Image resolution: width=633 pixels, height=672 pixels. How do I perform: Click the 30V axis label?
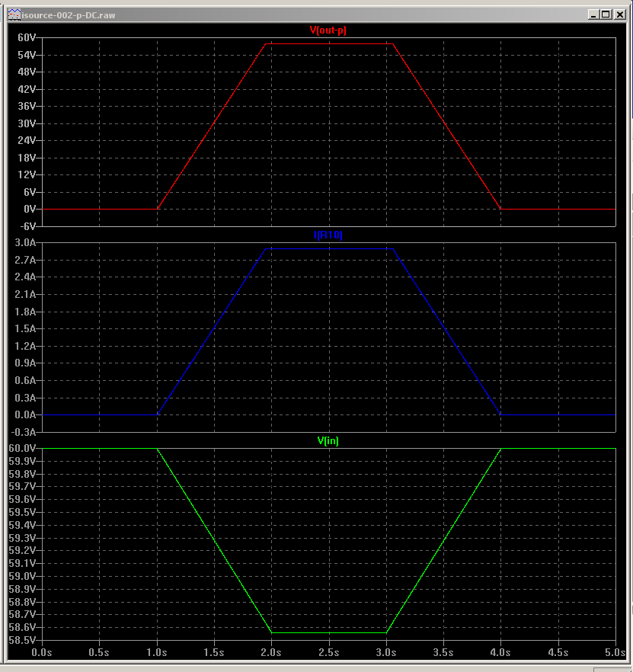pyautogui.click(x=27, y=123)
